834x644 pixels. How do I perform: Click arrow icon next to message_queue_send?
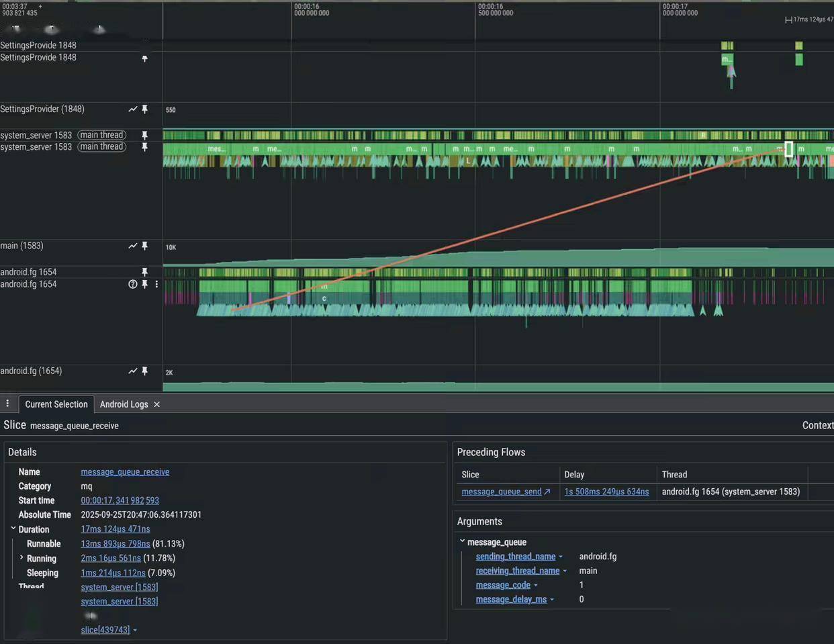[547, 492]
